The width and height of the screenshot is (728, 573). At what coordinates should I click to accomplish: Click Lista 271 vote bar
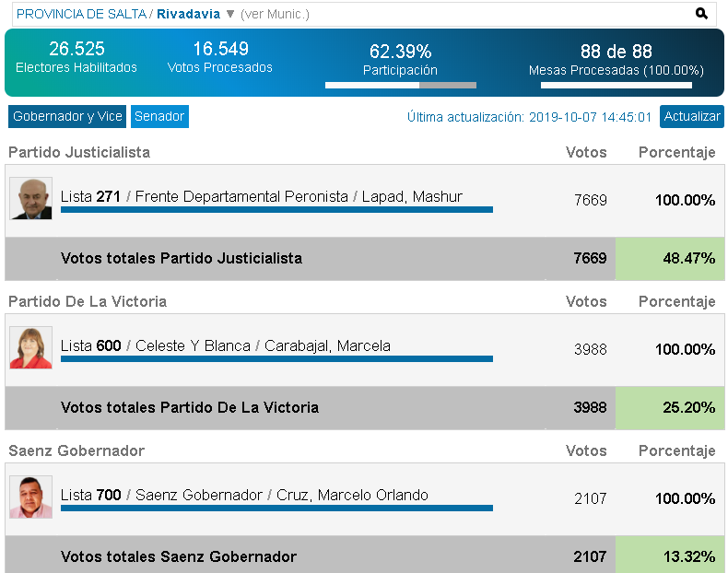point(276,210)
